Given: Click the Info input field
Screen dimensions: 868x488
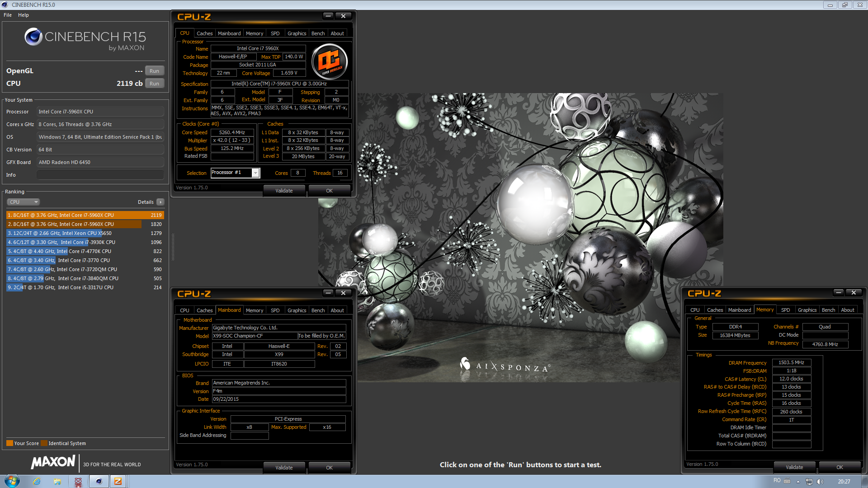Looking at the screenshot, I should pyautogui.click(x=100, y=175).
